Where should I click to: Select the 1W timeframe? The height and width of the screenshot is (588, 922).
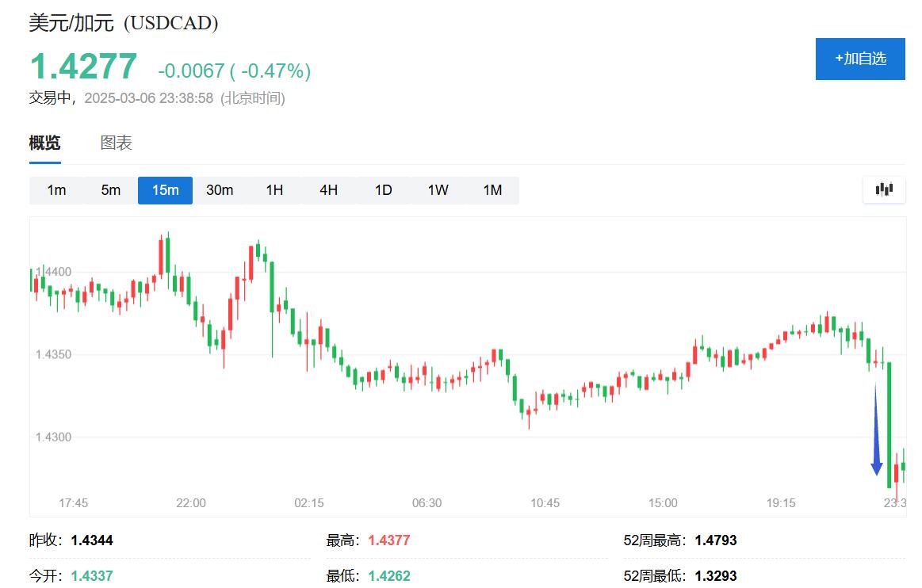pyautogui.click(x=438, y=190)
